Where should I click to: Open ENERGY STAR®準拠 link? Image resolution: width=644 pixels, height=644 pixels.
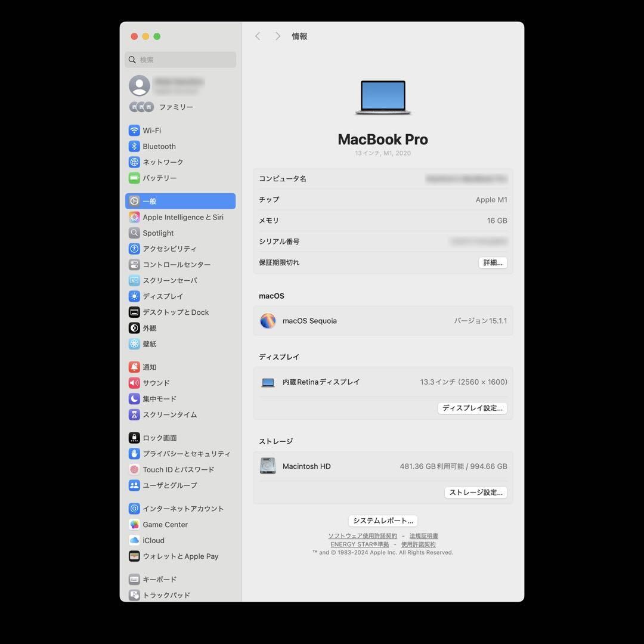coord(360,544)
